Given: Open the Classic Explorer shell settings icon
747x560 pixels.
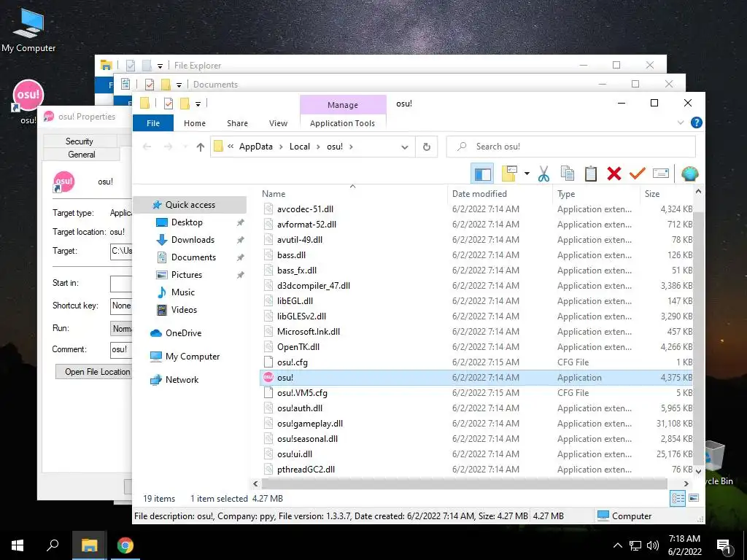Looking at the screenshot, I should (689, 174).
